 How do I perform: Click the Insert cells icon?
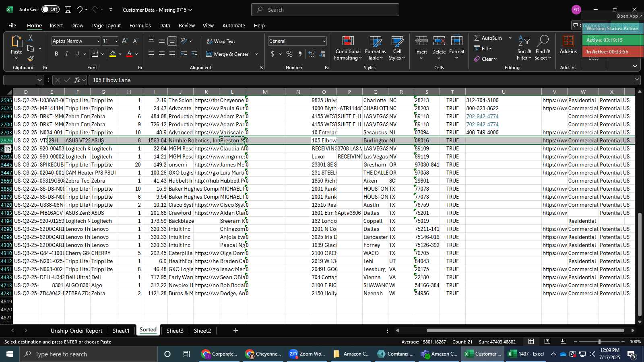(x=421, y=41)
